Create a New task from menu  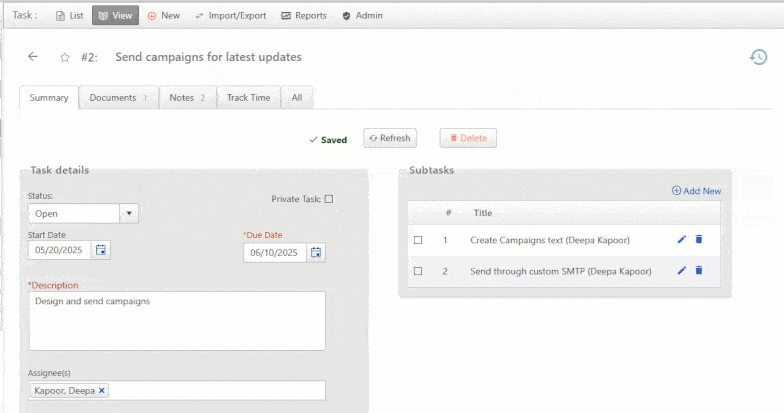click(164, 16)
